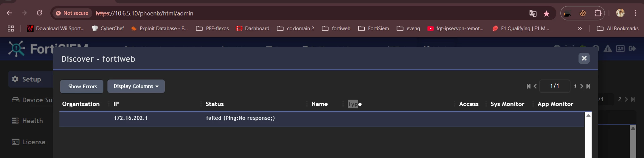Open the Exploit Database bookmark
The width and height of the screenshot is (644, 158).
pos(159,29)
